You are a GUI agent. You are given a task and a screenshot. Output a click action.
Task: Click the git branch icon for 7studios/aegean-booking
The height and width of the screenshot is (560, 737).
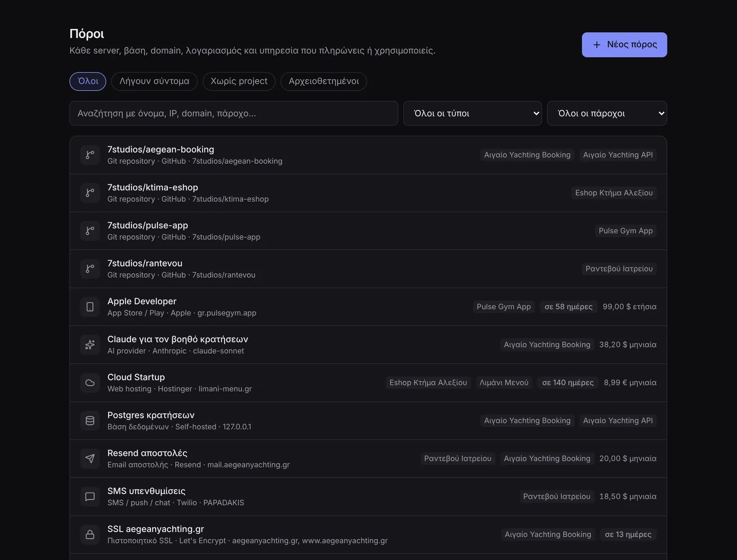[90, 155]
